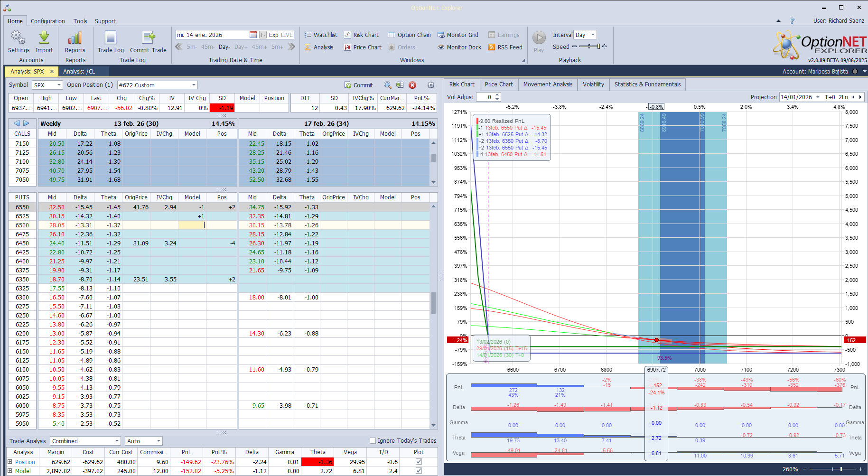Open the Trade Log icon

[x=111, y=38]
